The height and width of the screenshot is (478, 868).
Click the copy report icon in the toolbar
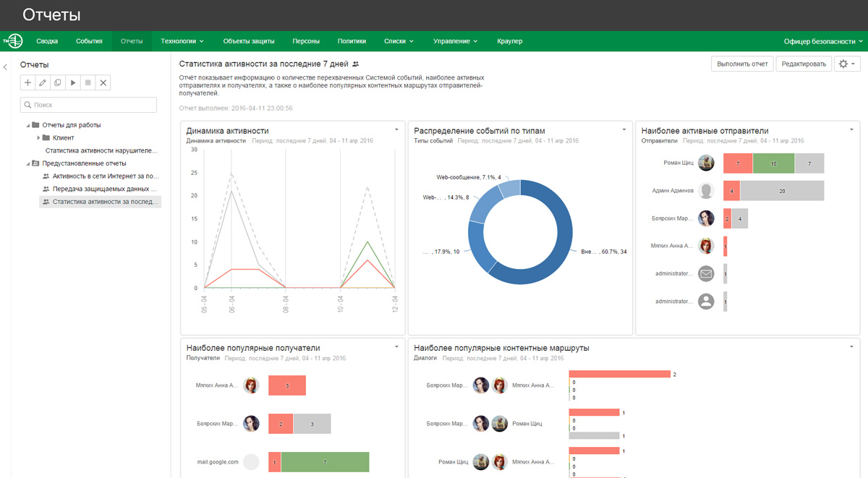pos(58,83)
